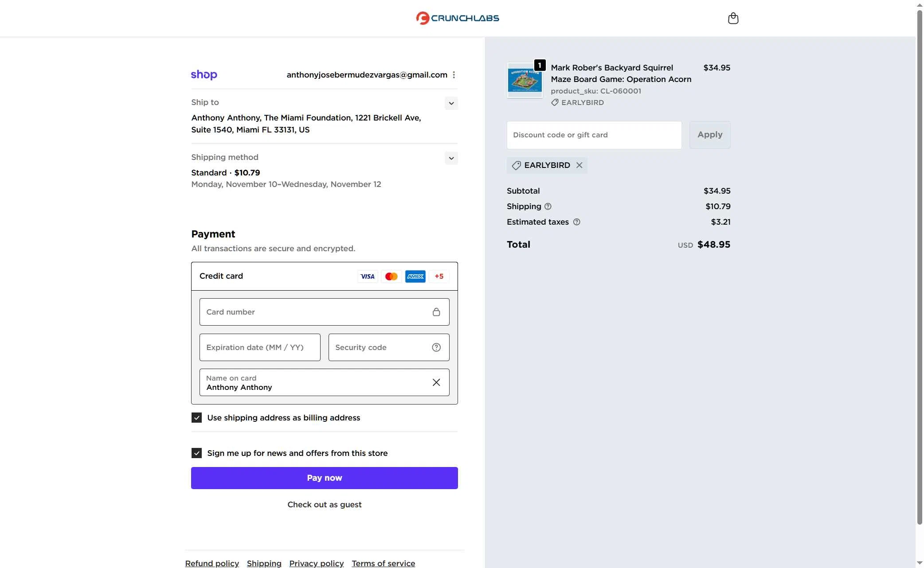Click the discount code input field
Image resolution: width=924 pixels, height=568 pixels.
tap(594, 135)
